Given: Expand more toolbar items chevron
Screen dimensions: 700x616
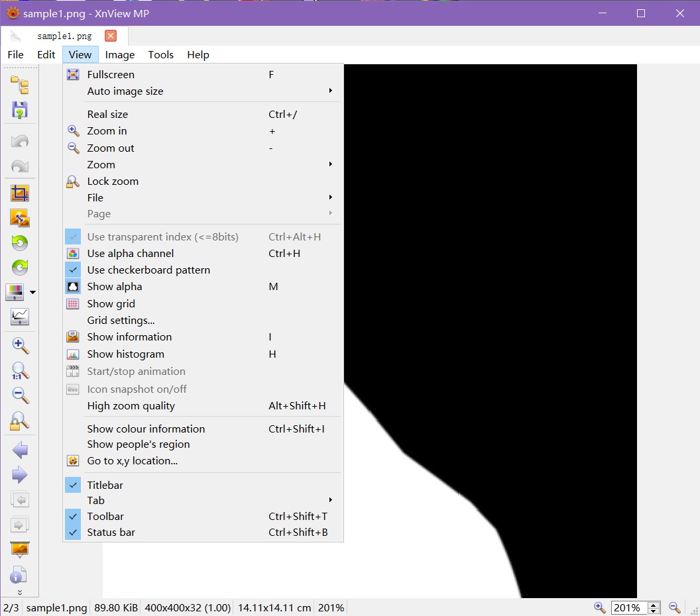Looking at the screenshot, I should click(x=20, y=592).
